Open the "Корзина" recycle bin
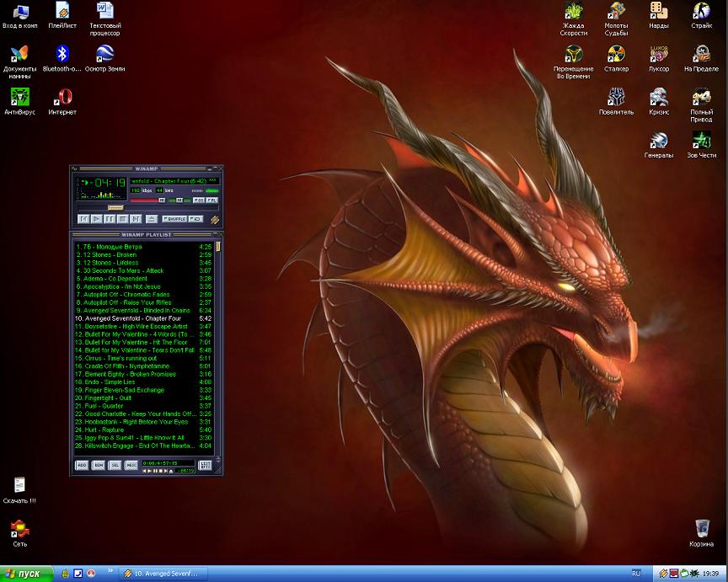The height and width of the screenshot is (582, 728). 702,533
